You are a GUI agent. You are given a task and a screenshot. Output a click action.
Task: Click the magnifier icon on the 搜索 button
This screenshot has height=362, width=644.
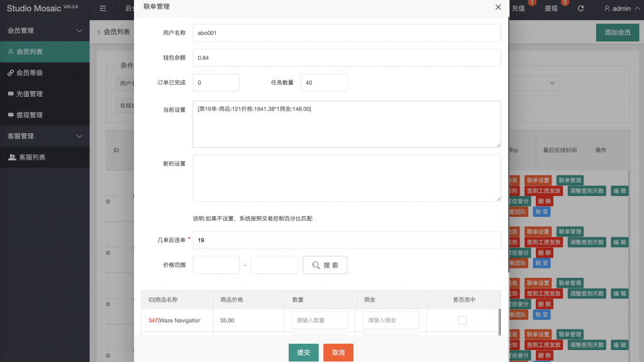[316, 265]
